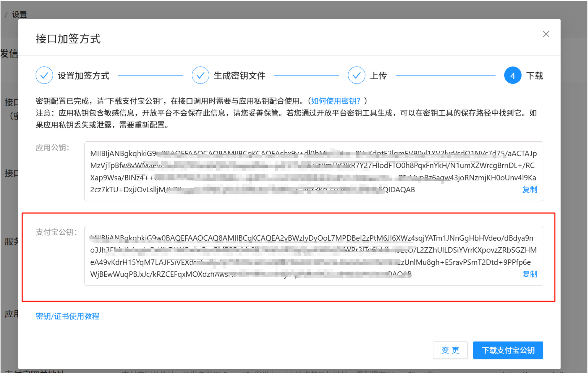The image size is (588, 373).
Task: Click the 接口加签方式 dialog title
Action: tap(68, 39)
